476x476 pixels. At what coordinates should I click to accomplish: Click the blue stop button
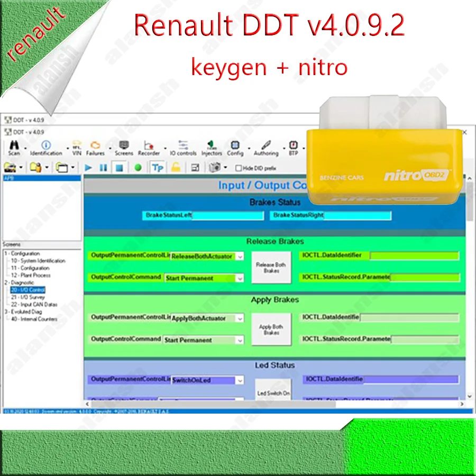[x=120, y=168]
